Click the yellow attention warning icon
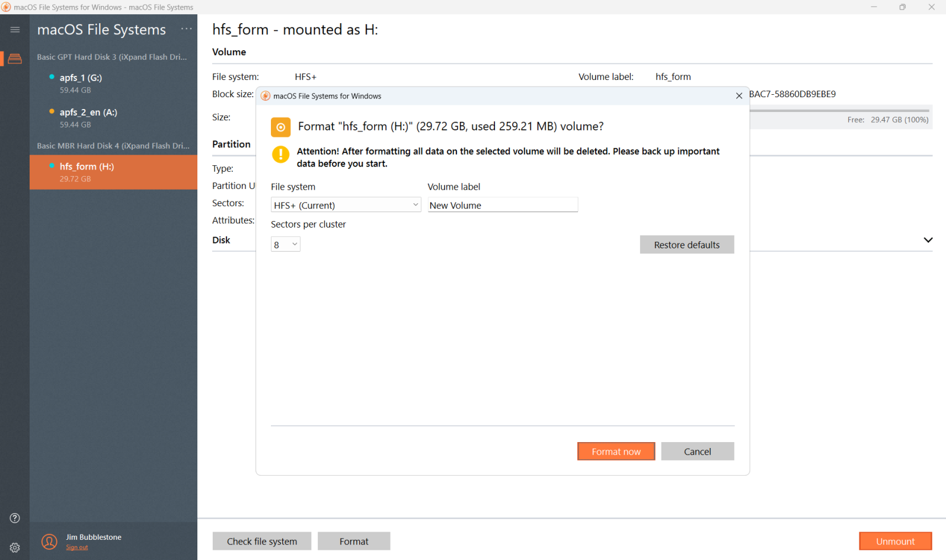 click(280, 154)
